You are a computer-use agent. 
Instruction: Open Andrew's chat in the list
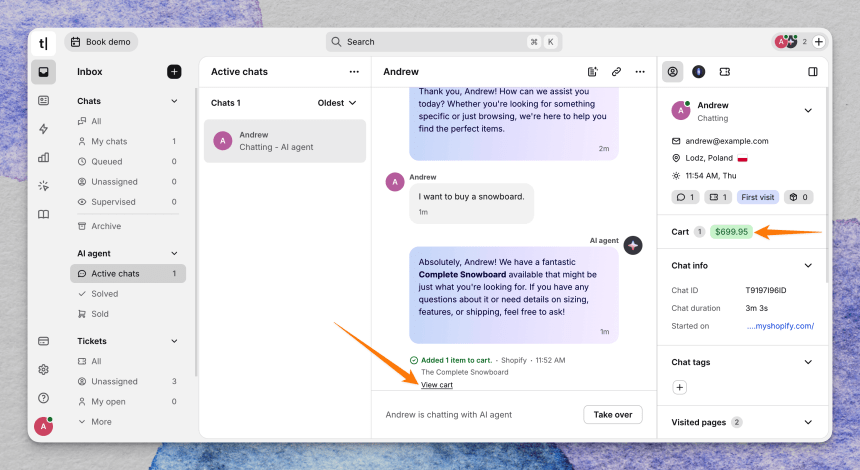(x=285, y=141)
